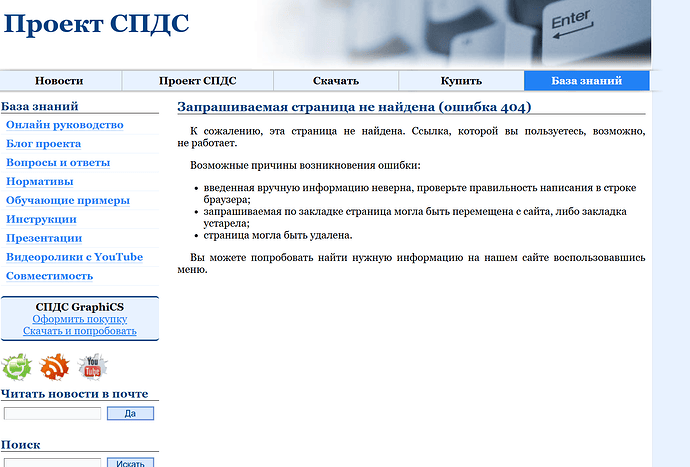Go to the Проект СПДС menu tab
This screenshot has width=690, height=467.
point(198,81)
